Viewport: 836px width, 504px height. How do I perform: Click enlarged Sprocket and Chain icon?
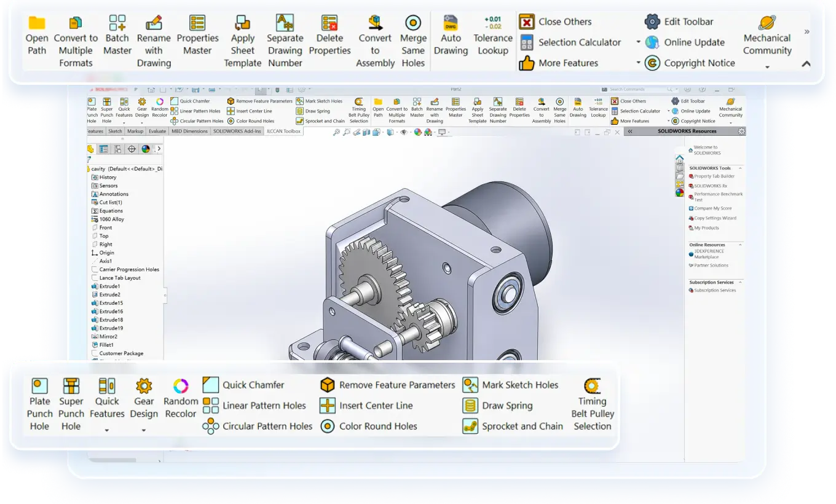pos(470,426)
